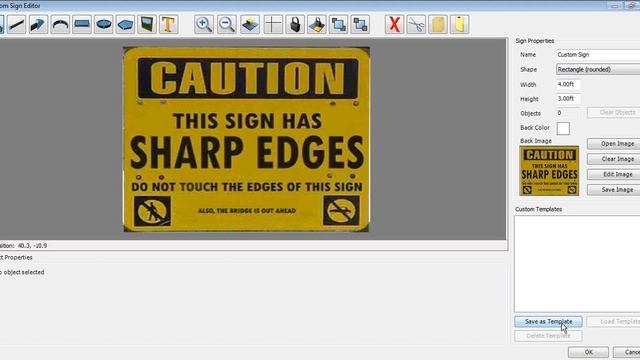Click inside the Custom Templates list
Image resolution: width=640 pixels, height=360 pixels.
coord(577,264)
